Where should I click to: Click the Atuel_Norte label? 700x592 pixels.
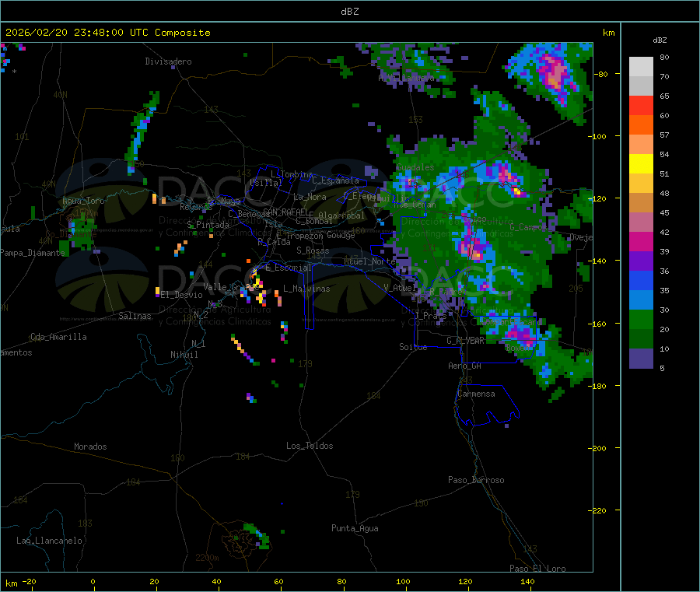click(x=369, y=261)
